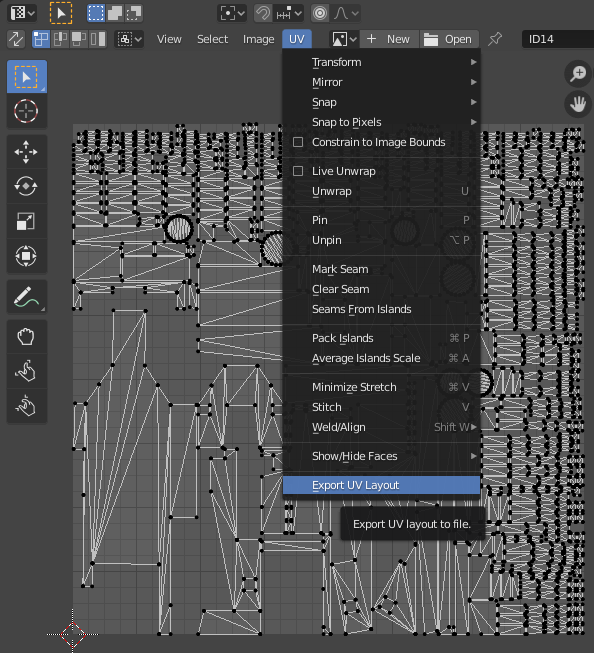This screenshot has height=653, width=594.
Task: Activate the Grab sculpt tool
Action: pyautogui.click(x=27, y=336)
